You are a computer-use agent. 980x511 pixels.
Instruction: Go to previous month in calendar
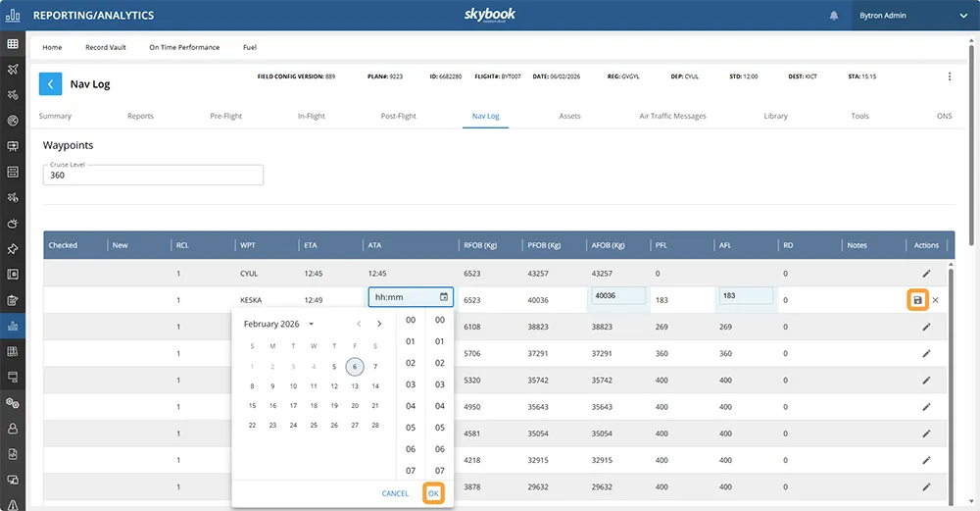tap(359, 324)
